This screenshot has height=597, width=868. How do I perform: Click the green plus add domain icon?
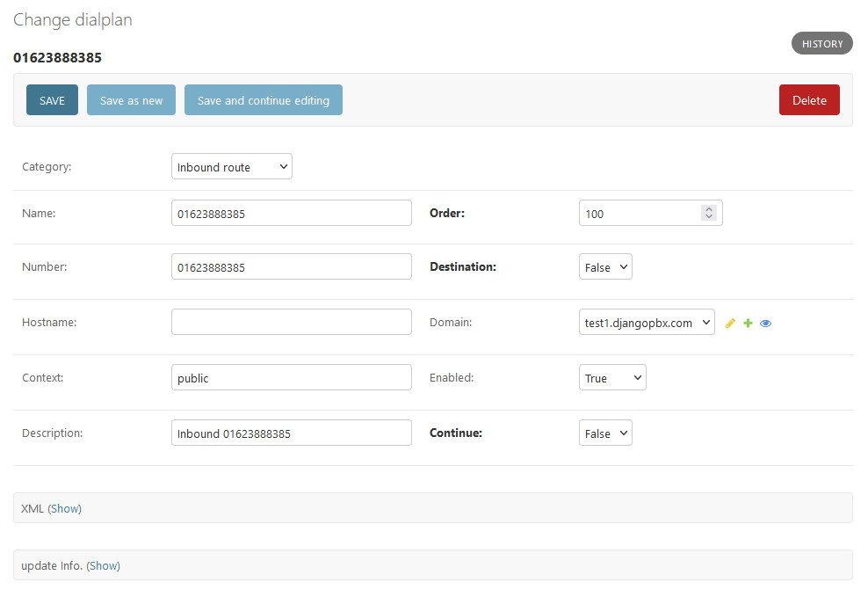[748, 324]
